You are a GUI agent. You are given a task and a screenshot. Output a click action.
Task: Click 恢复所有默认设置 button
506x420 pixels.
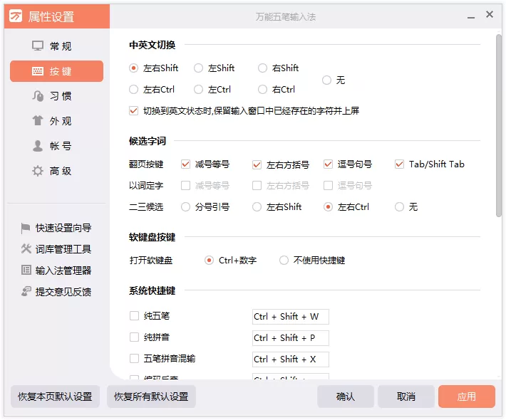point(151,397)
